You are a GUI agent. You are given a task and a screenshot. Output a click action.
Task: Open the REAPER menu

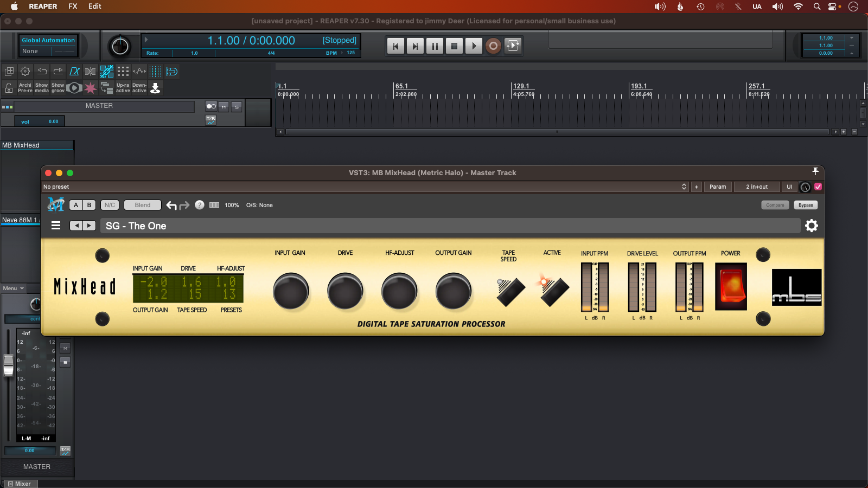43,7
